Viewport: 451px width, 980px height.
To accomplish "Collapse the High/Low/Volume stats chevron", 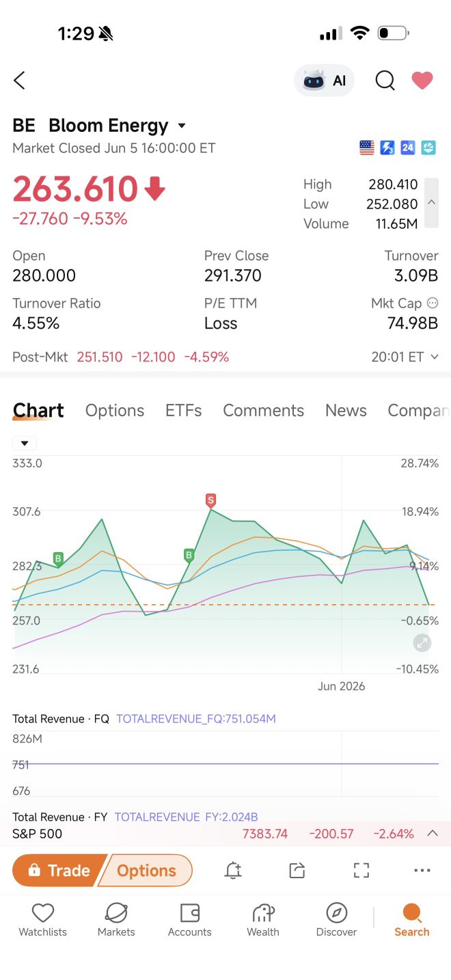I will pos(431,203).
